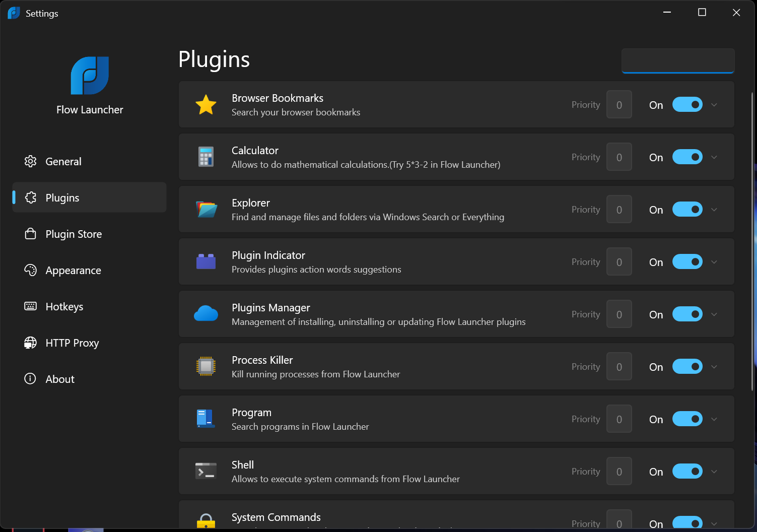
Task: Expand the Program plugin options
Action: tap(714, 419)
